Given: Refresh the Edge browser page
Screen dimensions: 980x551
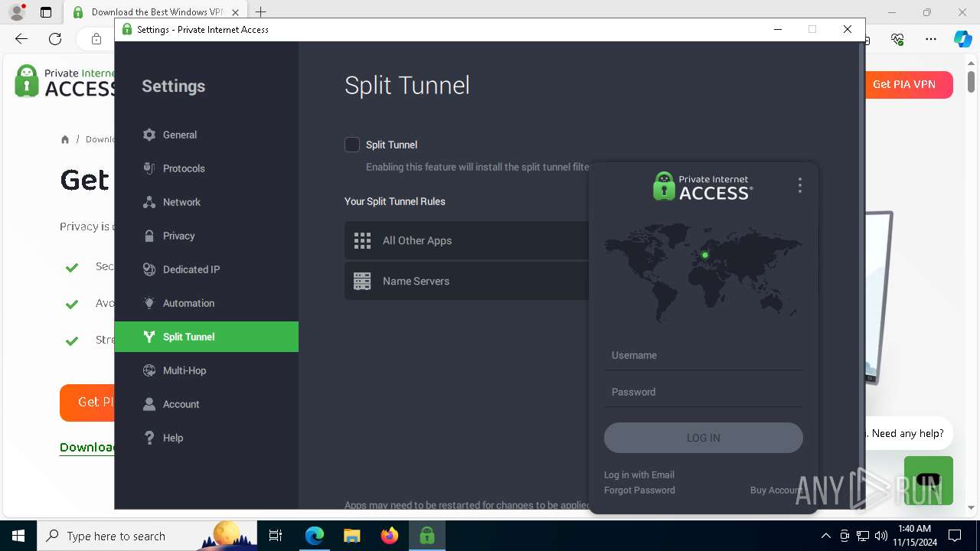Looking at the screenshot, I should tap(55, 39).
